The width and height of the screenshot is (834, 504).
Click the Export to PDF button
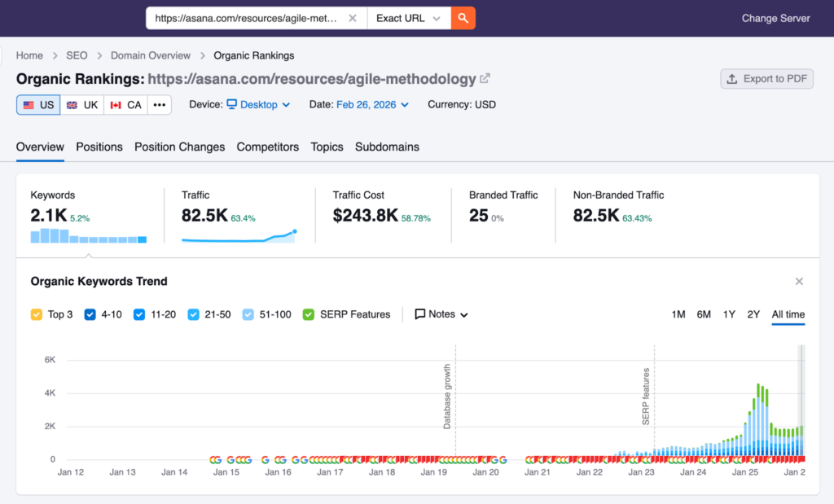tap(766, 79)
